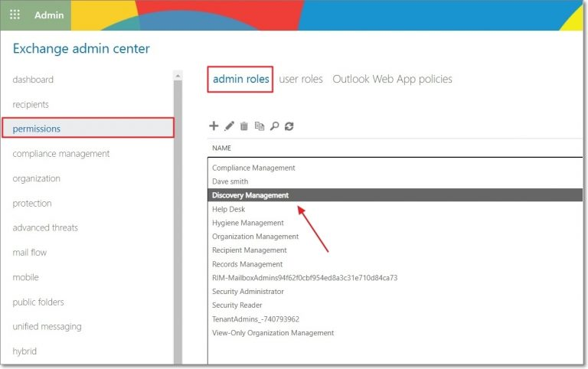This screenshot has height=369, width=588.
Task: Add a new role group with plus icon
Action: (214, 126)
